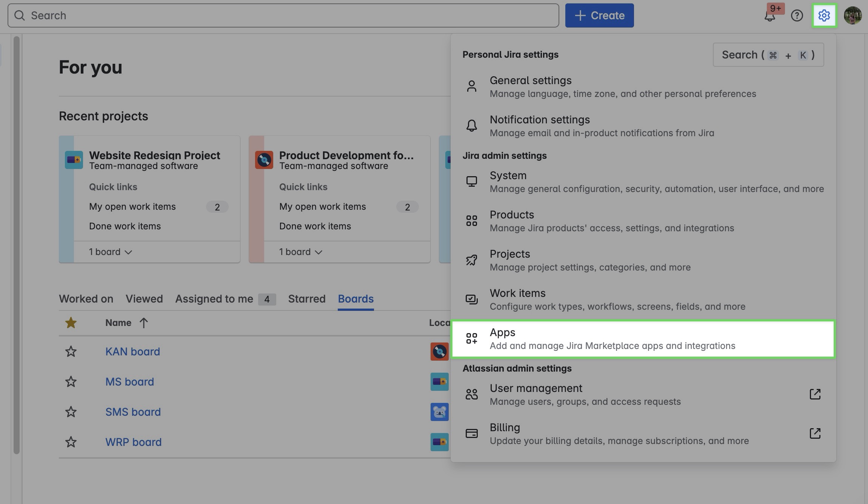Open the MS board link

coord(129,382)
